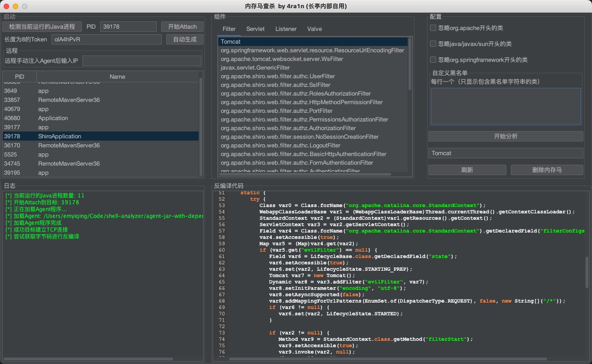Select ResourceUrlEncodingFilter in the filter list

pos(312,50)
